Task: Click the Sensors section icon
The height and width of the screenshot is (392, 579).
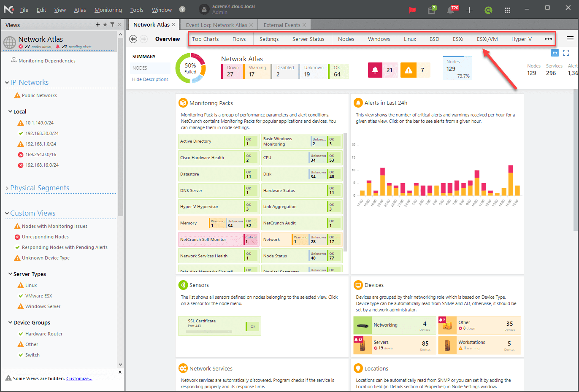Action: 183,285
